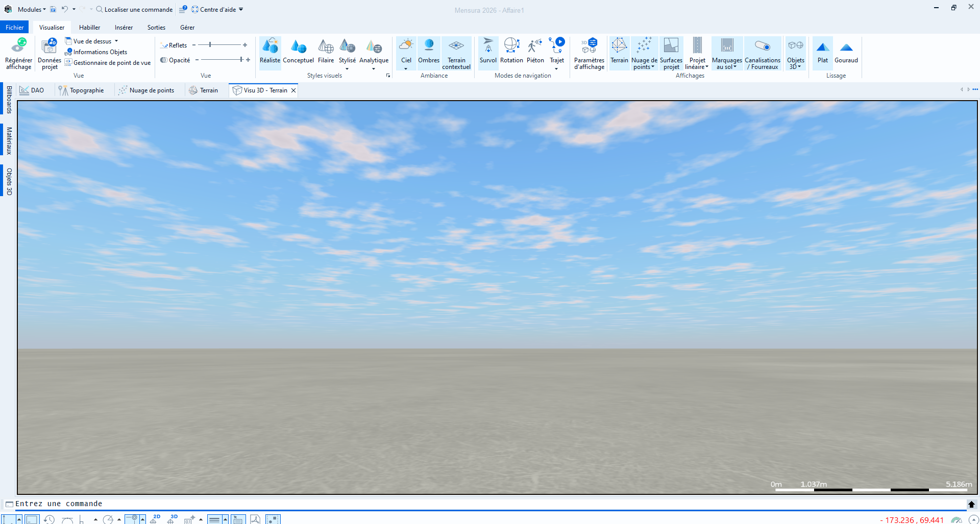The image size is (980, 524).
Task: Click the black up-arrow beside the command line
Action: [x=971, y=504]
